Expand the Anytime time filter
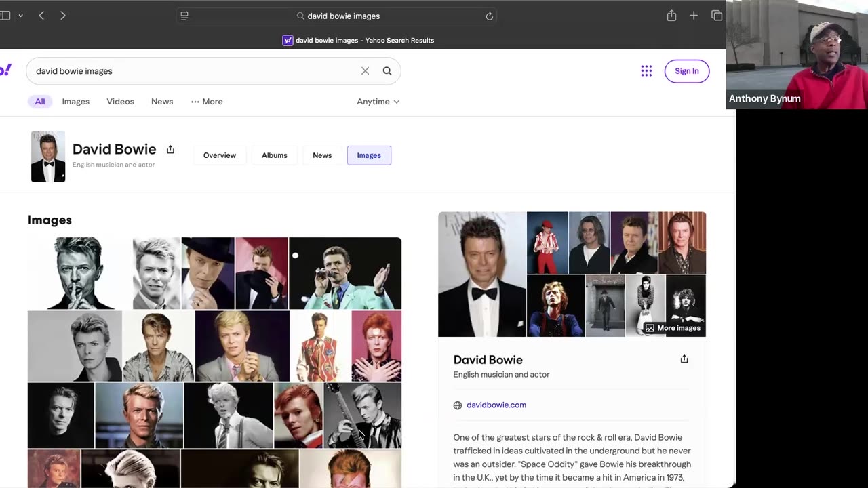The width and height of the screenshot is (868, 488). click(378, 102)
